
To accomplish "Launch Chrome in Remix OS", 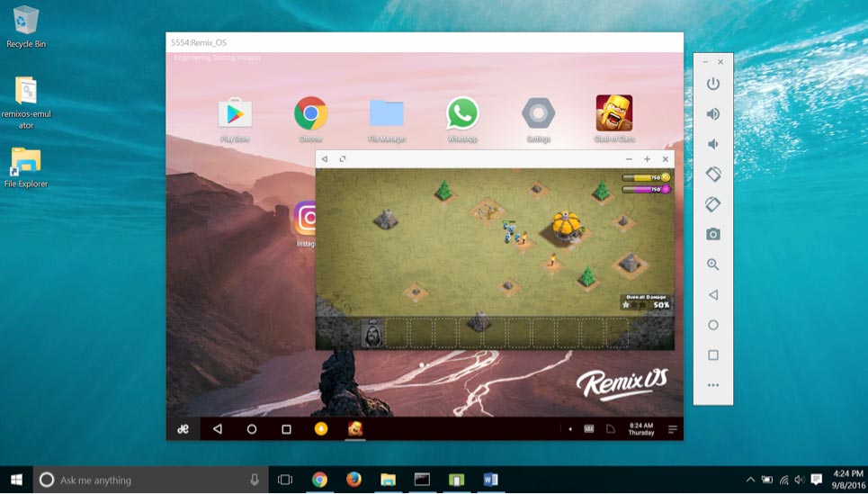I will [x=310, y=113].
